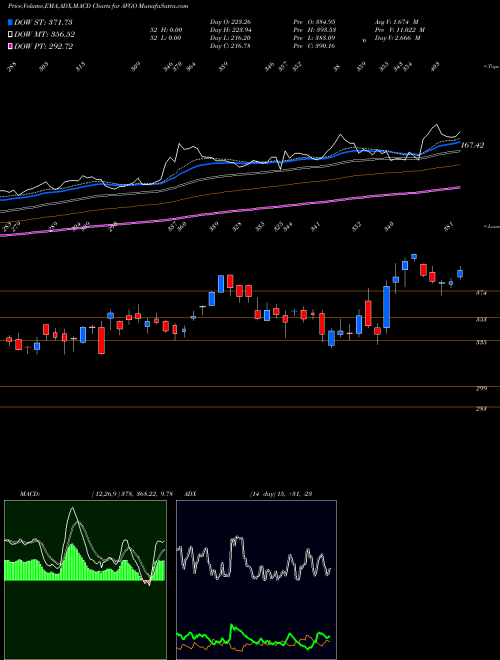Open the MACD histogram chart panel
This screenshot has height=660, width=500.
point(85,580)
